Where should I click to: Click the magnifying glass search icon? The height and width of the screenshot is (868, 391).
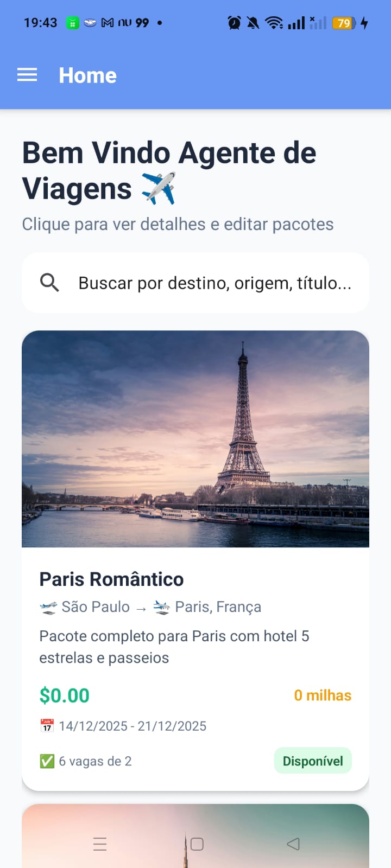coord(49,283)
